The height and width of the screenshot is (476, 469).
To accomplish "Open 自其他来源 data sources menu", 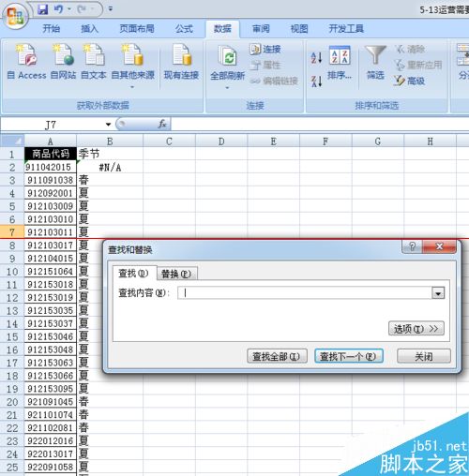I will pos(132,67).
